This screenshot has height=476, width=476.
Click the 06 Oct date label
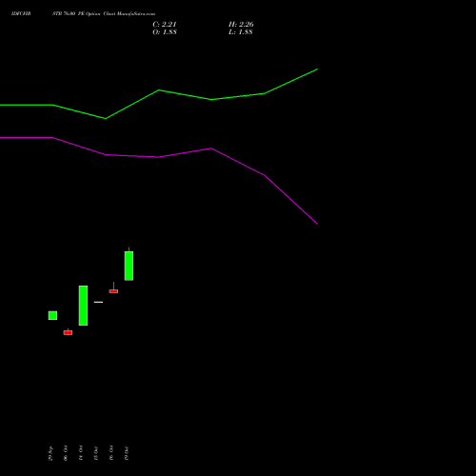pyautogui.click(x=66, y=453)
